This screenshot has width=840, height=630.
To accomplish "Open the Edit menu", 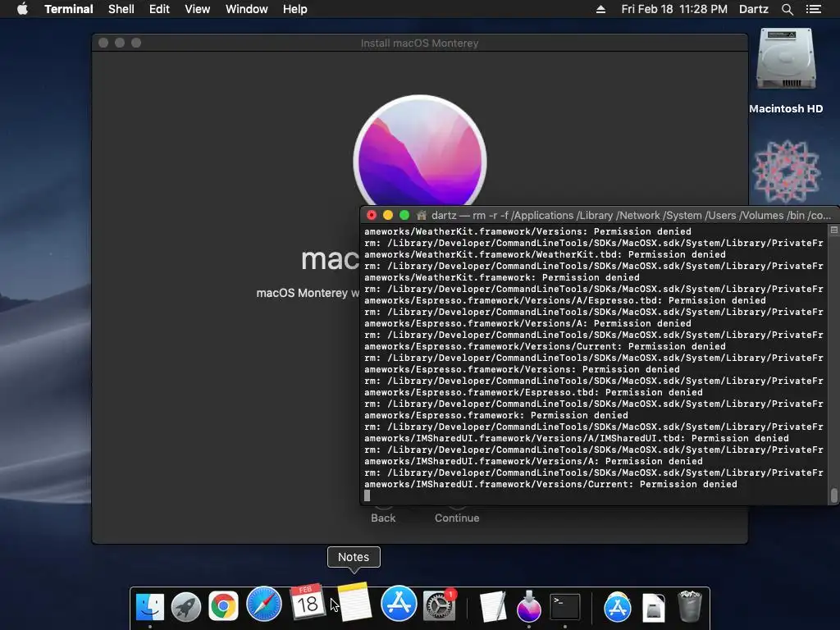I will [x=159, y=9].
